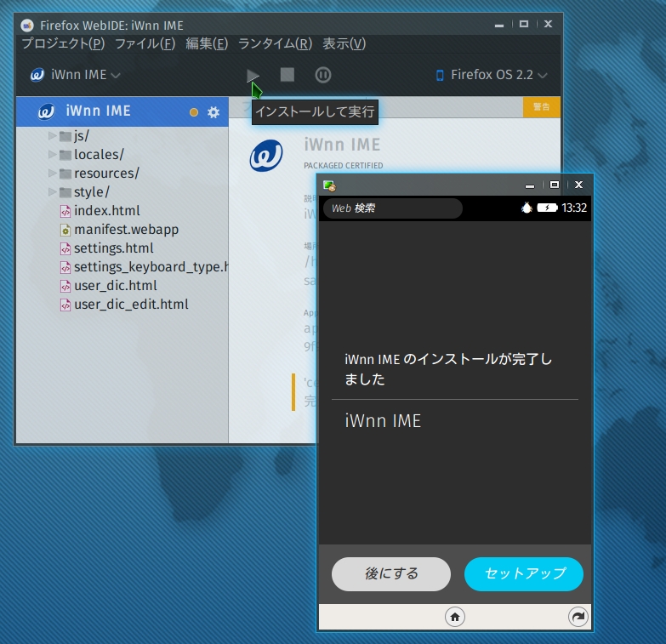Click the settings.html file icon

point(65,248)
